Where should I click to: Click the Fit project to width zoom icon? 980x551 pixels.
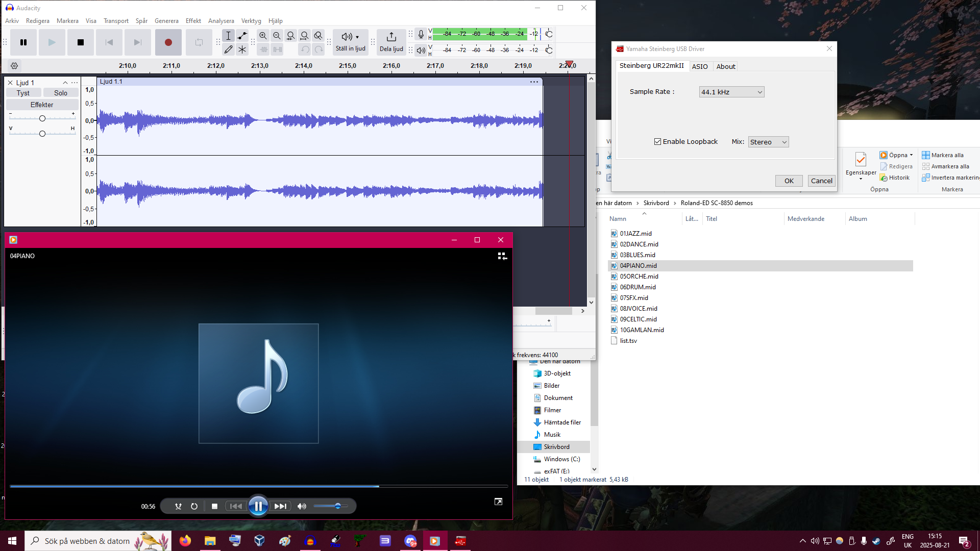point(304,36)
